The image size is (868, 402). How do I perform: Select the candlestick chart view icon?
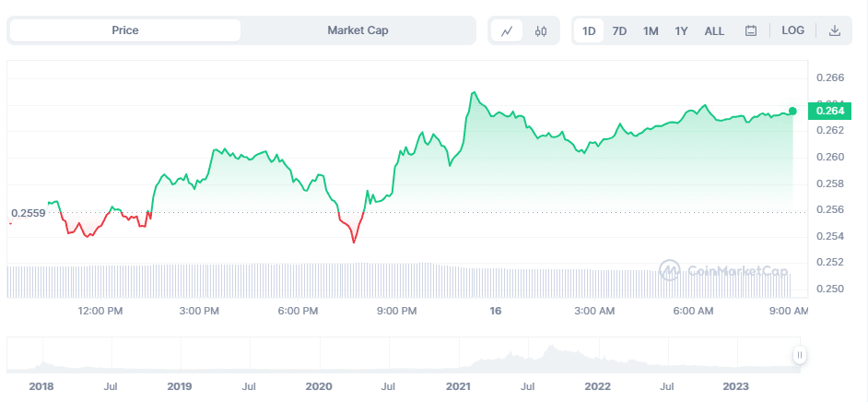pos(541,30)
